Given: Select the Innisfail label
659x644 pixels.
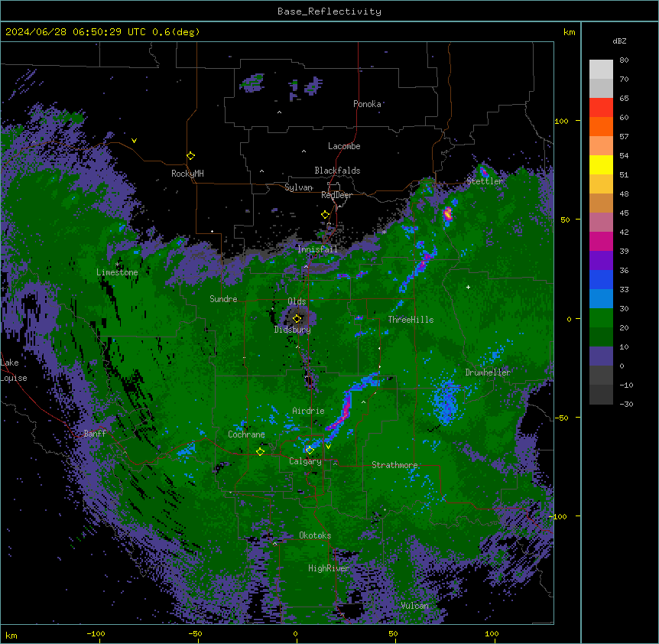Looking at the screenshot, I should (x=317, y=249).
